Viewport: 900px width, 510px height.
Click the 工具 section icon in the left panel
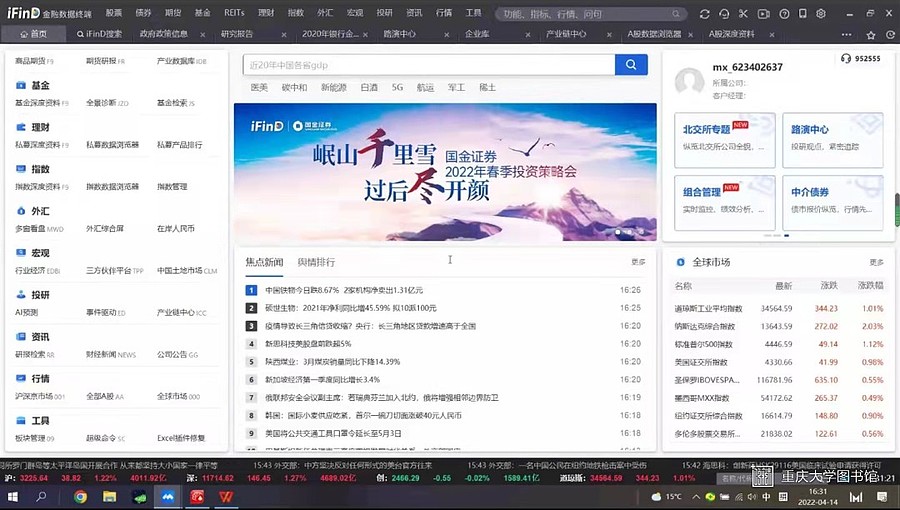tap(21, 420)
